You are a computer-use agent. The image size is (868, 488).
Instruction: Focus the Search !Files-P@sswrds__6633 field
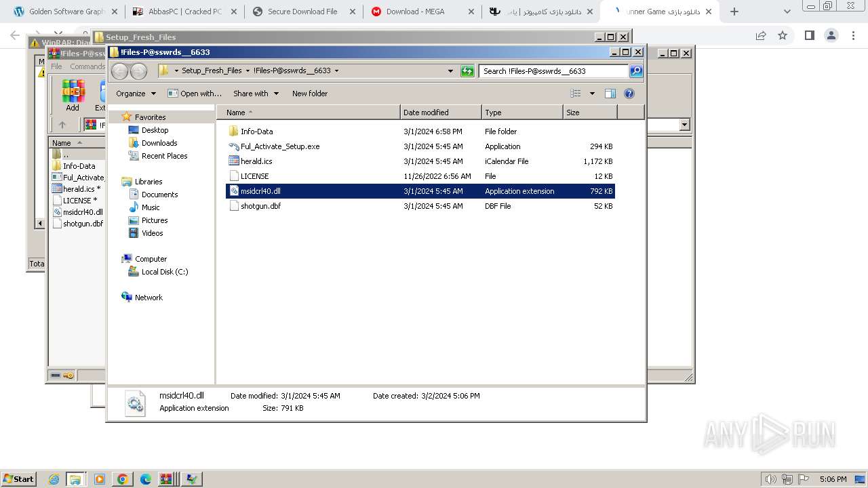[x=554, y=70]
